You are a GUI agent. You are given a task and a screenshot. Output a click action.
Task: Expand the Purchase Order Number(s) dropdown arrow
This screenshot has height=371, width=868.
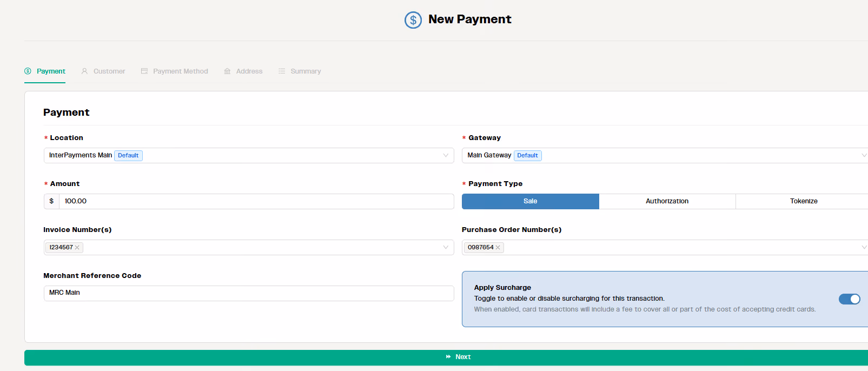(864, 247)
